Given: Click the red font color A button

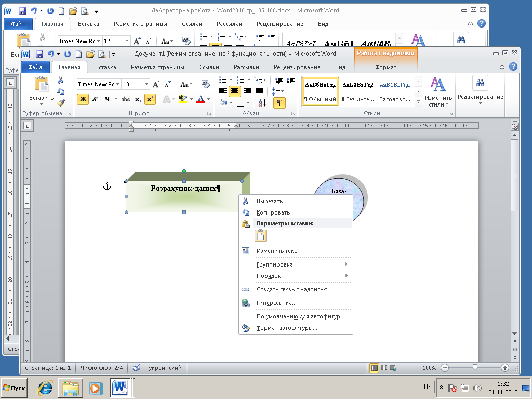Looking at the screenshot, I should pyautogui.click(x=201, y=99).
